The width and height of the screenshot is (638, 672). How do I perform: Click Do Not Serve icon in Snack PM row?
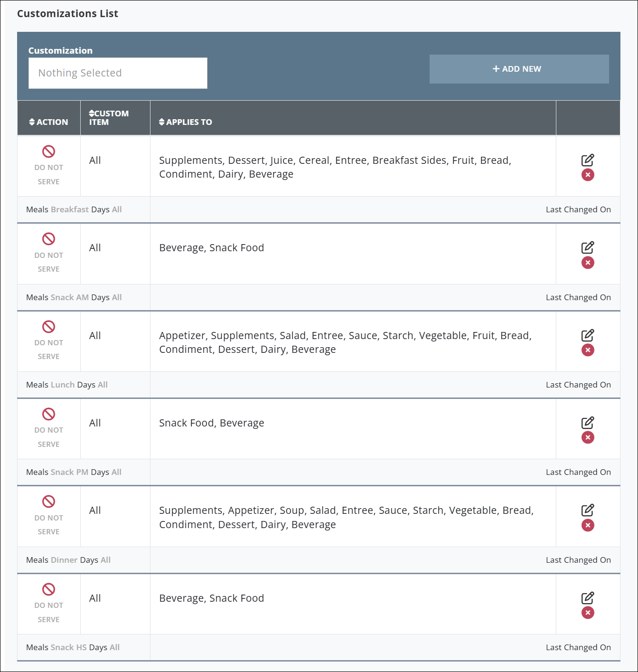(x=48, y=414)
